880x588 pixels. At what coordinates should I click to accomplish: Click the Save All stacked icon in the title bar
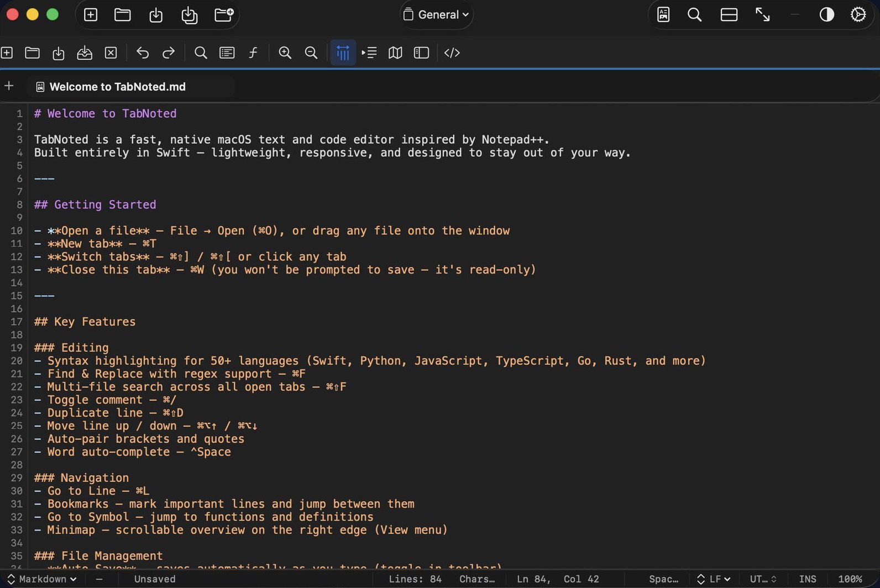[190, 15]
